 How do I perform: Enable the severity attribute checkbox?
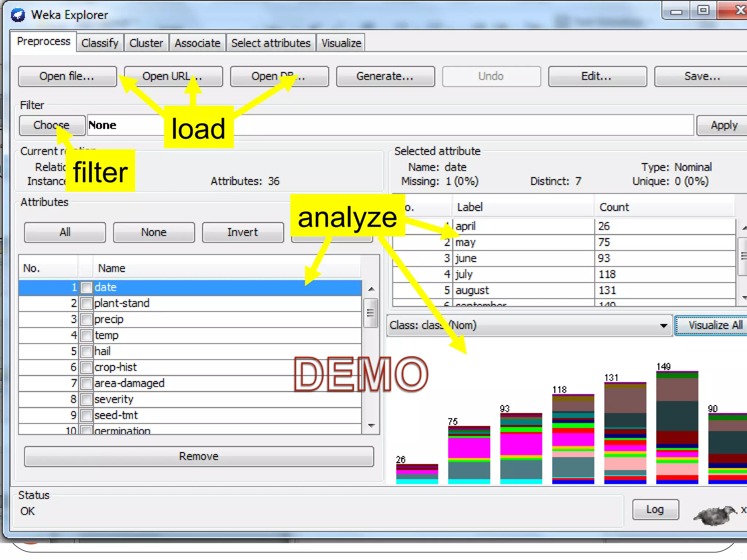point(86,399)
